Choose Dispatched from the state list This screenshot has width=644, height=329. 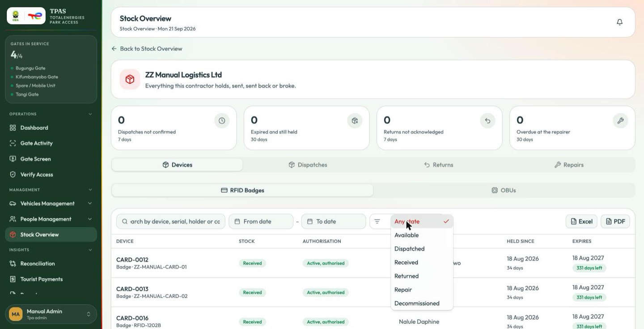click(x=422, y=249)
